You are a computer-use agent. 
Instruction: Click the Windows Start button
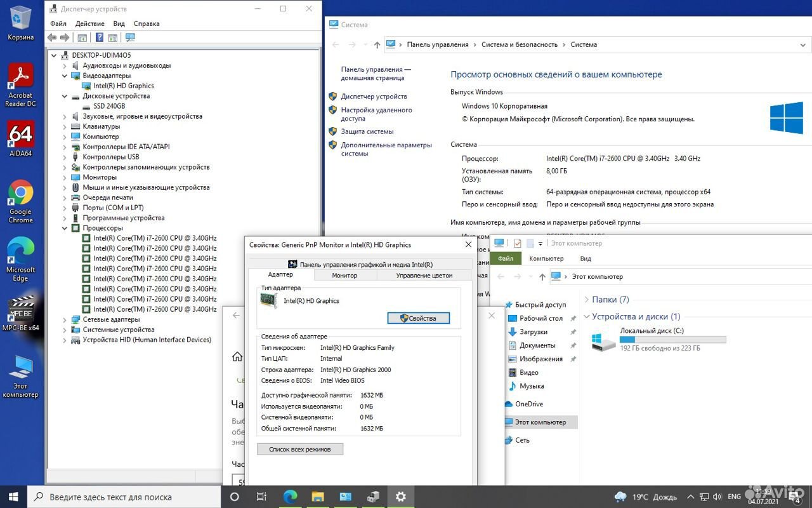[14, 497]
